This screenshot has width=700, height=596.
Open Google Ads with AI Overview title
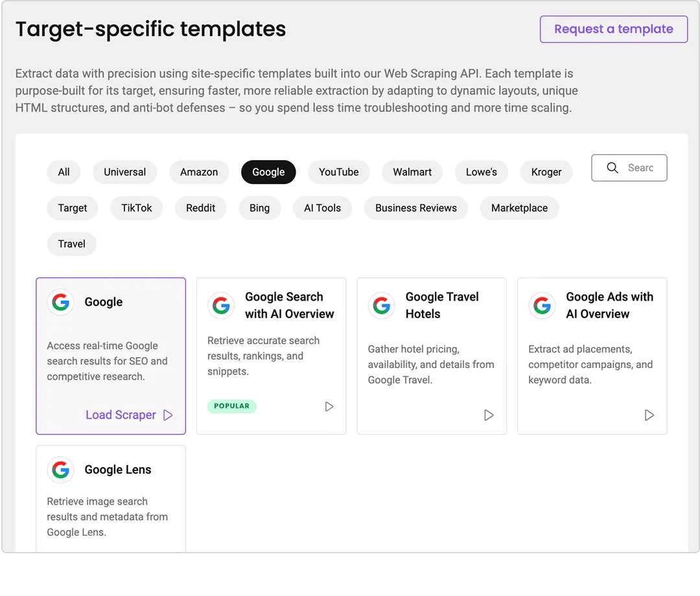click(x=610, y=306)
